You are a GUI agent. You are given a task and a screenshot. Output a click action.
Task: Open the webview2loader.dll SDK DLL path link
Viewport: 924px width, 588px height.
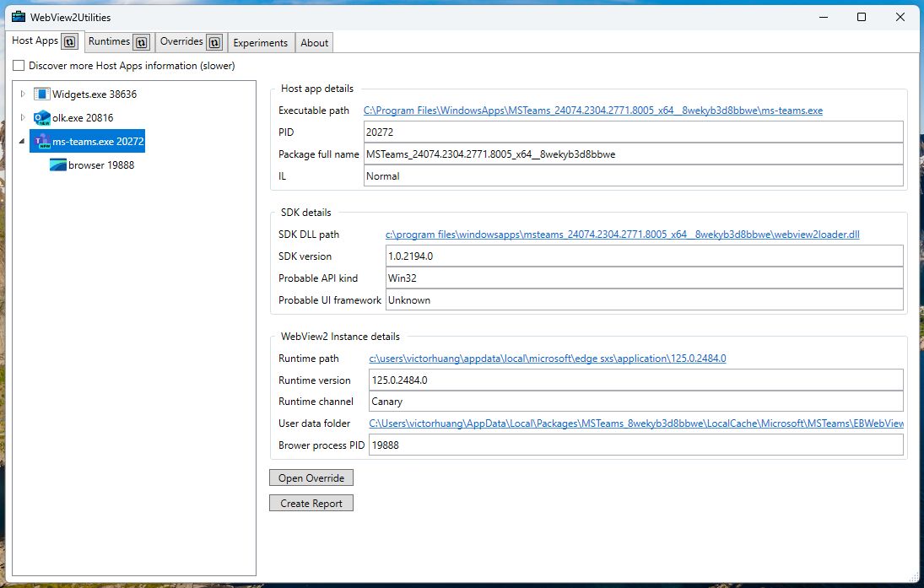coord(622,234)
